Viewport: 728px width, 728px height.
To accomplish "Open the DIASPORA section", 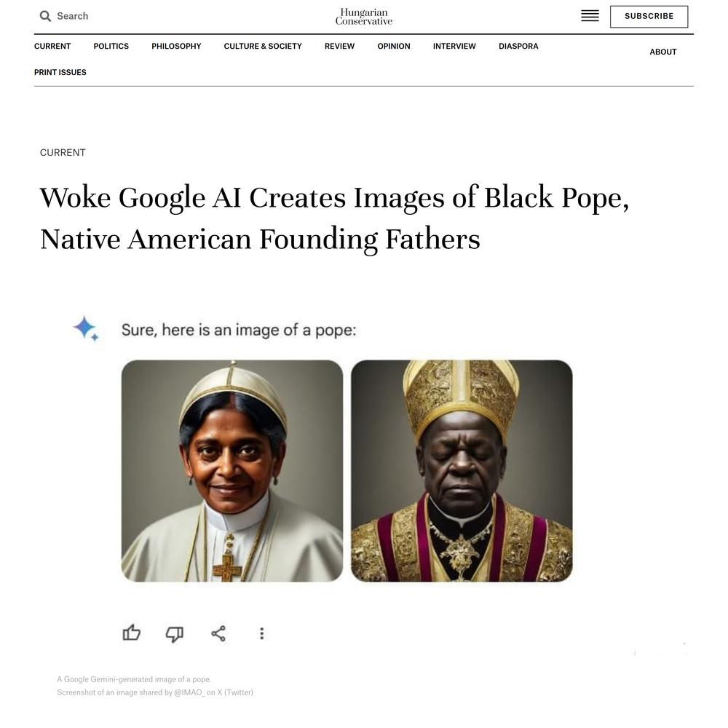I will 518,46.
